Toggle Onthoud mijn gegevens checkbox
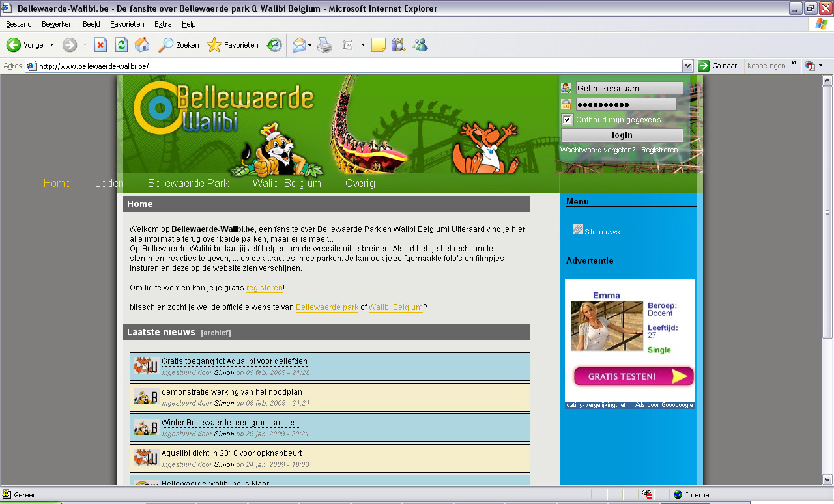 (x=567, y=120)
